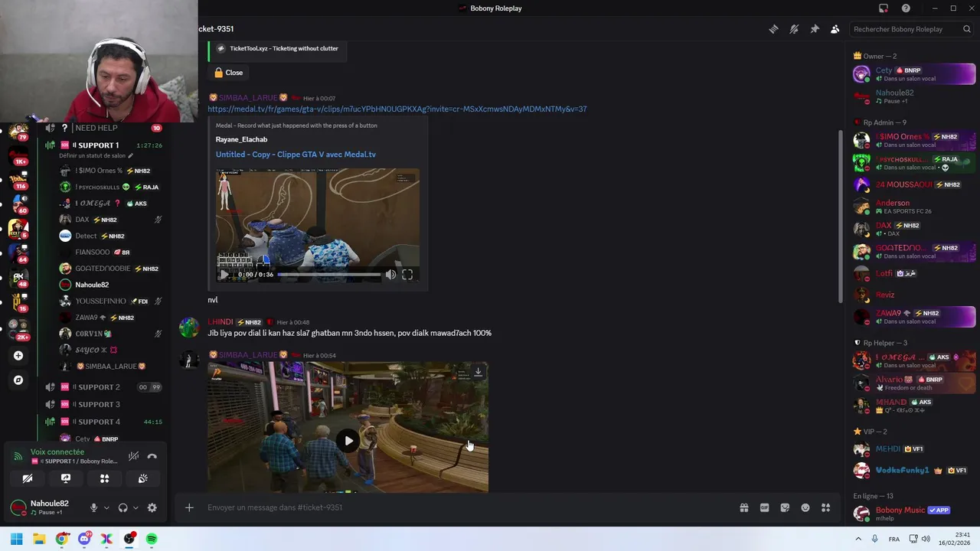Screen dimensions: 980x551
Task: Open Discover servers compass icon
Action: 18,380
